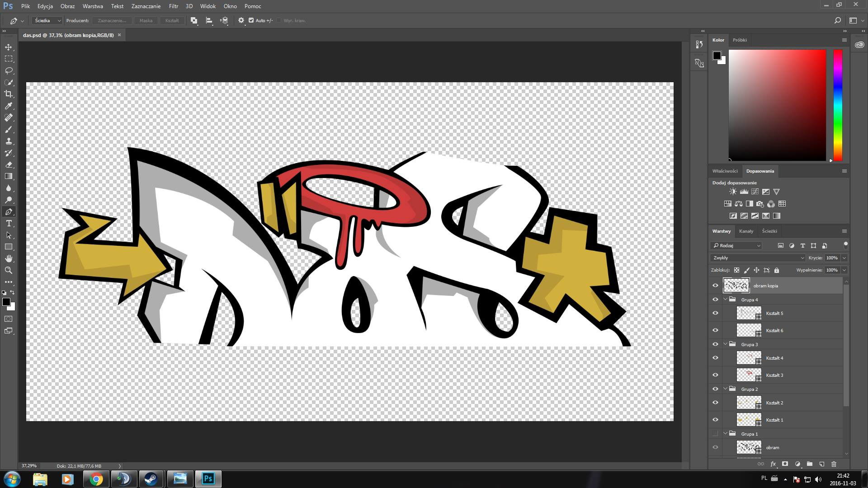This screenshot has height=488, width=868.
Task: Click the hue spectrum slider
Action: point(838,105)
